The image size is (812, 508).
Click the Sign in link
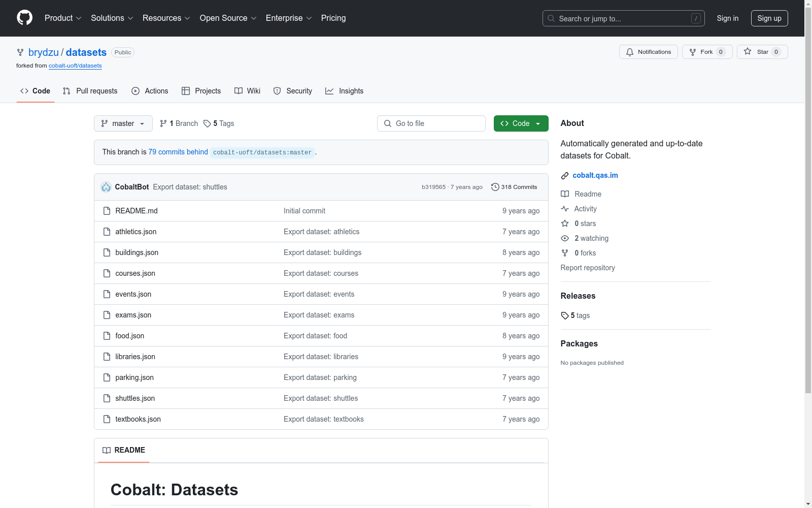tap(728, 18)
